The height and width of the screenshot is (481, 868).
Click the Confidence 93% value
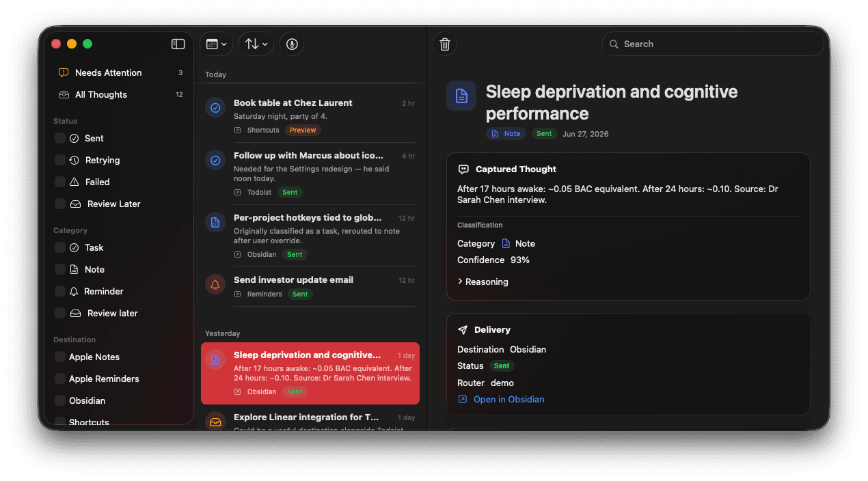coord(519,260)
